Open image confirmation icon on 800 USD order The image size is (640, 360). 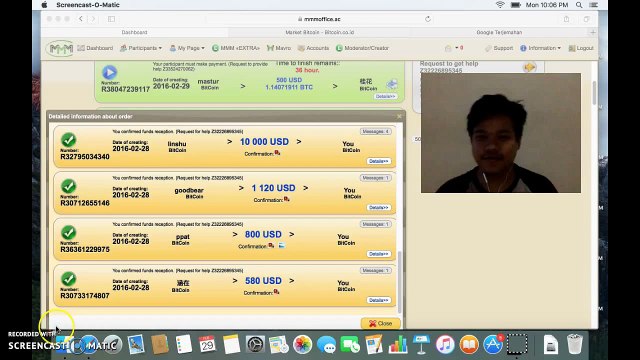point(281,246)
